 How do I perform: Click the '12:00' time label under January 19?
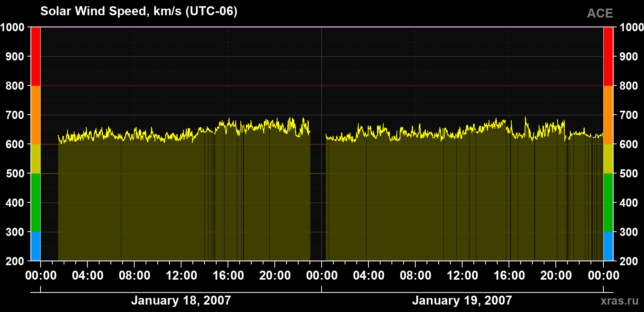[462, 276]
